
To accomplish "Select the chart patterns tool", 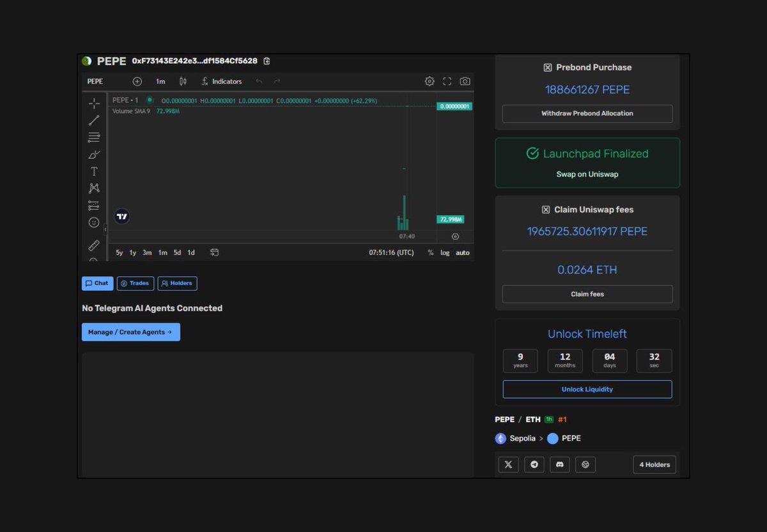I will pos(94,188).
